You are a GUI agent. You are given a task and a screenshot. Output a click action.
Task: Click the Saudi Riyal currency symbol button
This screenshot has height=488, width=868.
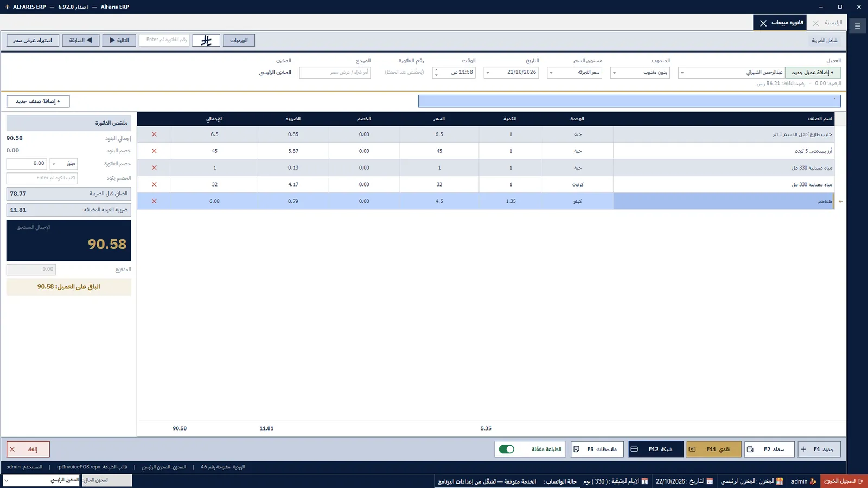click(206, 40)
